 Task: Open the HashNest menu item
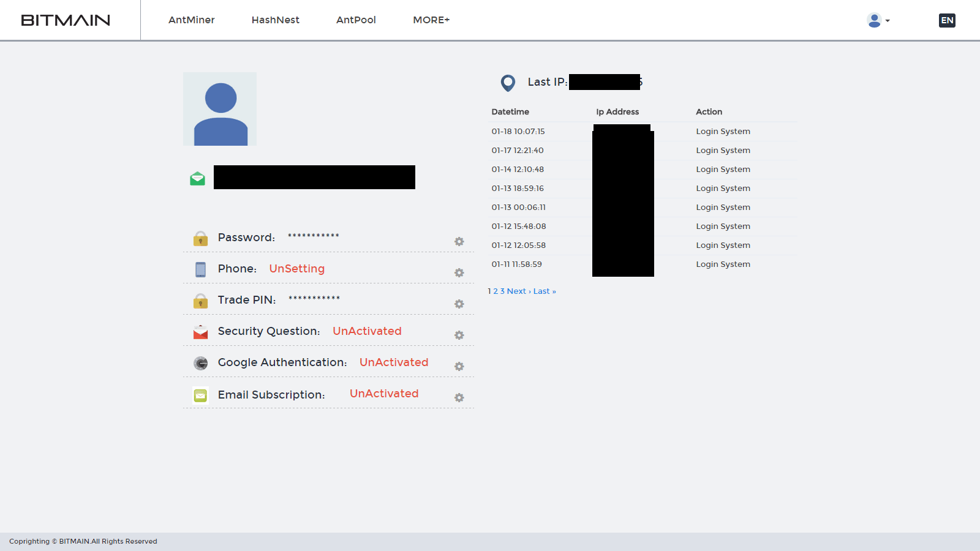(276, 20)
